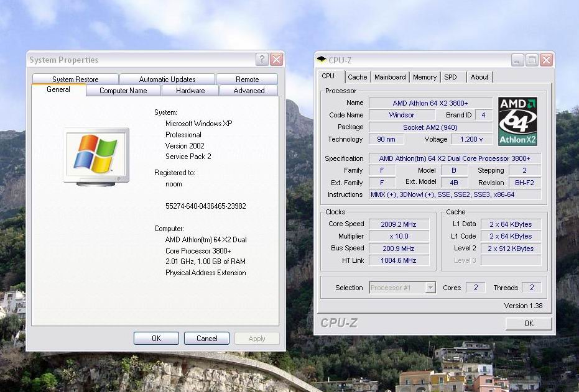Click the Multiplier value x 10.0
The width and height of the screenshot is (579, 392).
click(399, 236)
